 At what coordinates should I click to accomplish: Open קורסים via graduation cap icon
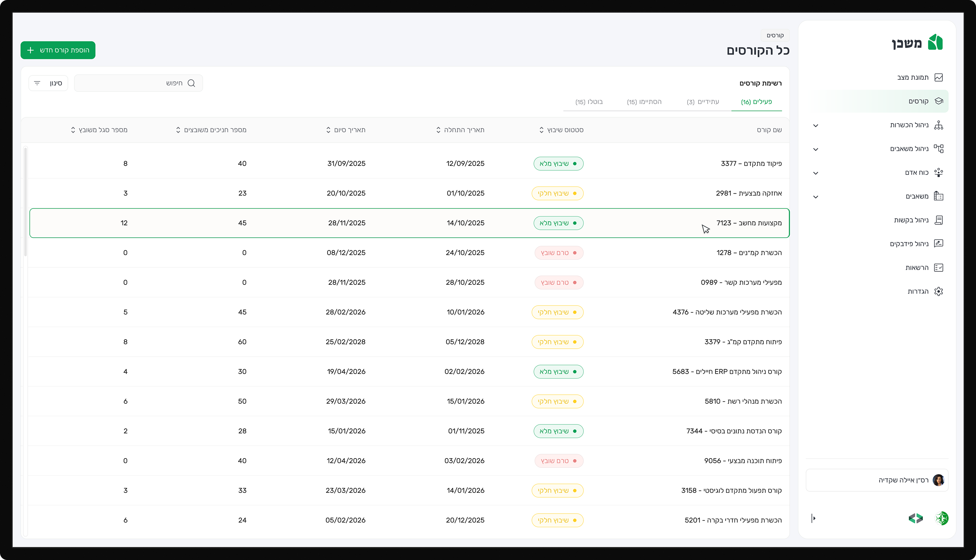pos(938,101)
